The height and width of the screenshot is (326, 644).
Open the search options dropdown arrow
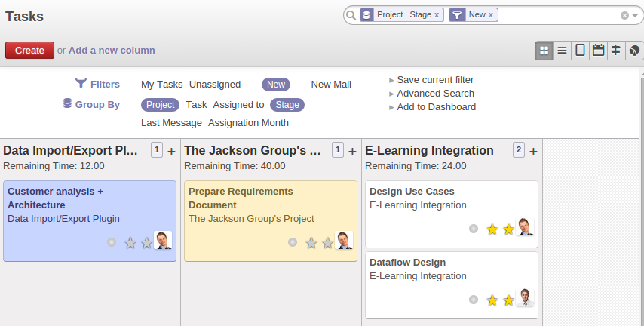636,15
